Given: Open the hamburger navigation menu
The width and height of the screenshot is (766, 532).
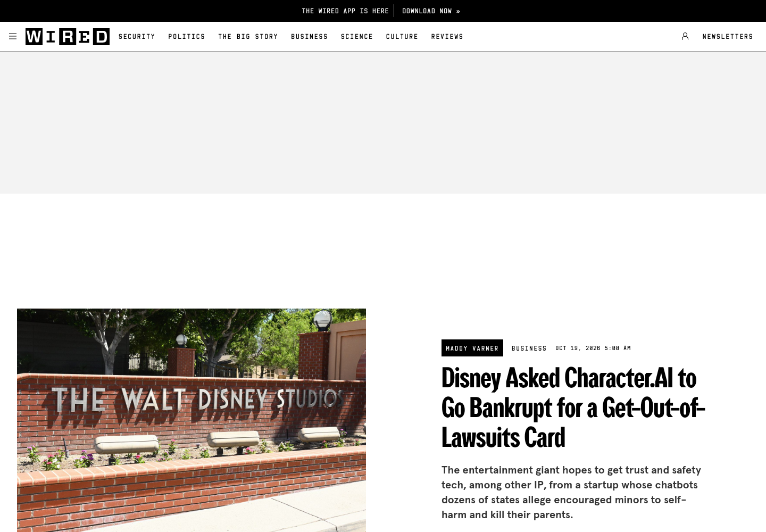Looking at the screenshot, I should tap(13, 36).
